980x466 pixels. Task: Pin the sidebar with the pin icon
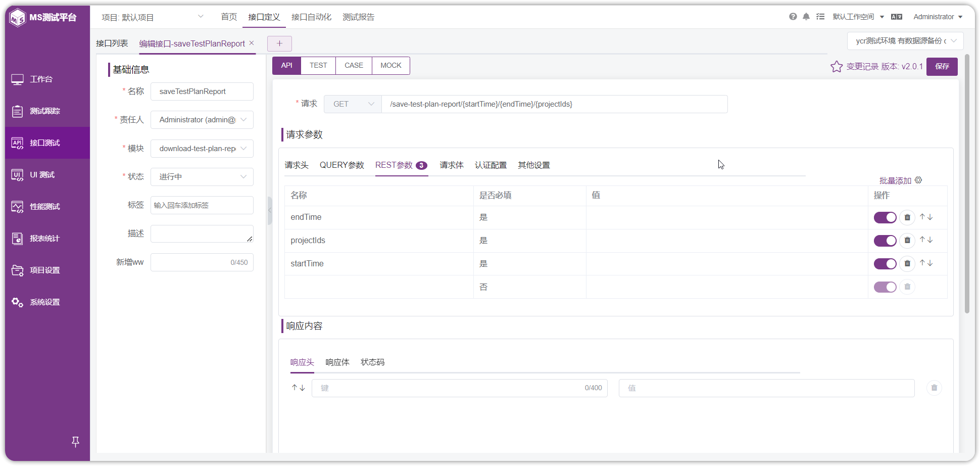75,442
